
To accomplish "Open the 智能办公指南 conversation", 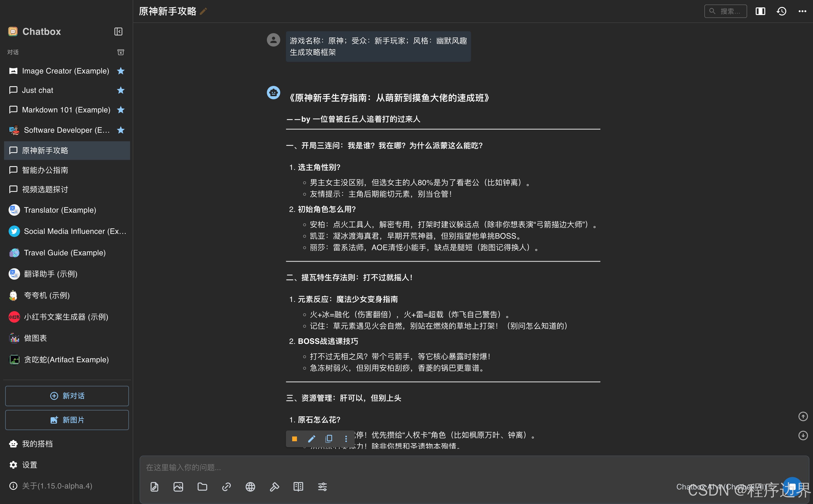I will click(67, 170).
